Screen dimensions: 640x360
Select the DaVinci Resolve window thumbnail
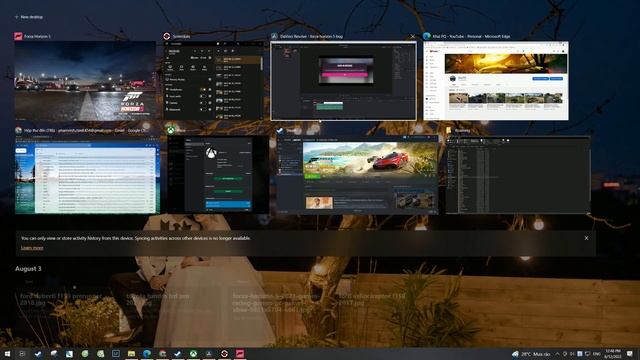coord(343,81)
